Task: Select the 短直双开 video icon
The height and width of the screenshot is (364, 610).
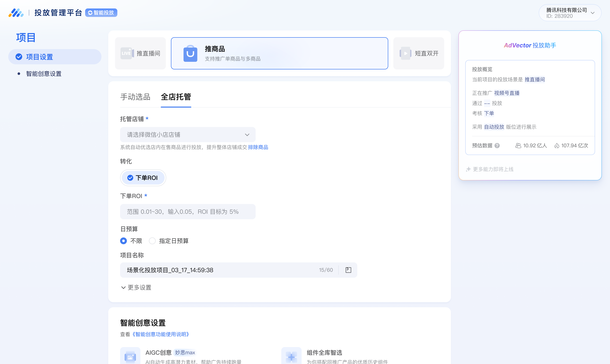Action: coord(406,53)
